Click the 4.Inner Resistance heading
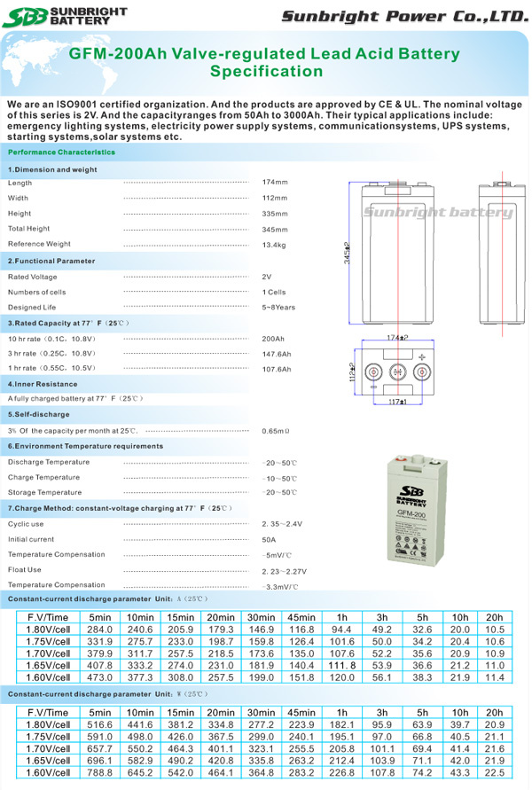Image resolution: width=532 pixels, height=790 pixels. pos(43,384)
